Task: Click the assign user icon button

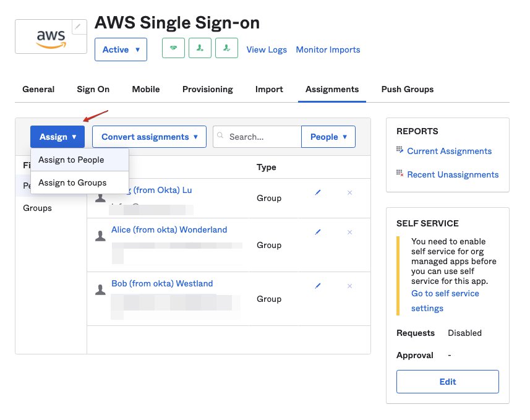Action: [200, 48]
